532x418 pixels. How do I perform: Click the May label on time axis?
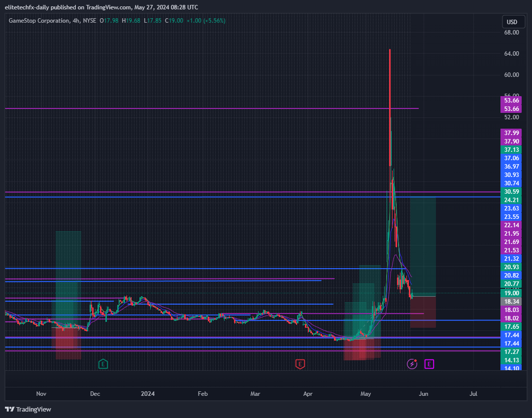pyautogui.click(x=366, y=394)
